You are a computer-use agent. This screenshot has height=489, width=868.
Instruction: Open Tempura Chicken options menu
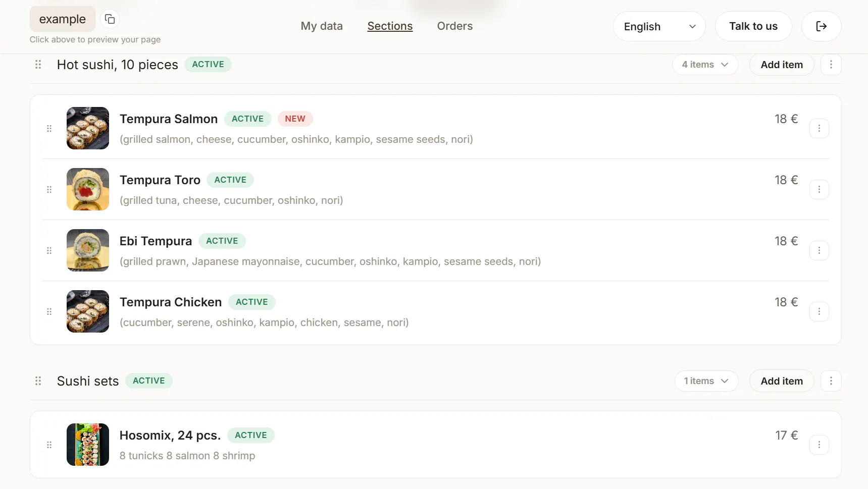click(819, 312)
